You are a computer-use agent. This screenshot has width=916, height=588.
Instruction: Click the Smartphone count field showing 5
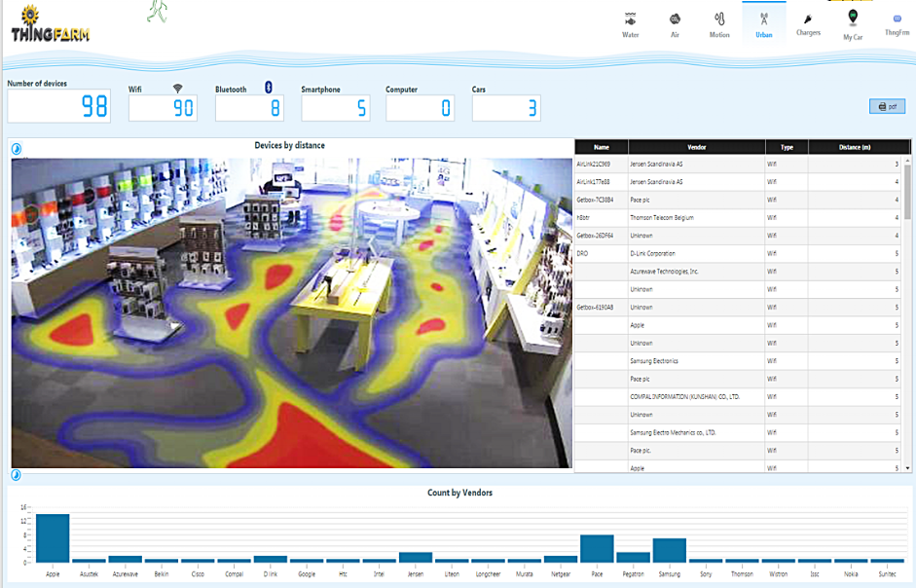(335, 108)
